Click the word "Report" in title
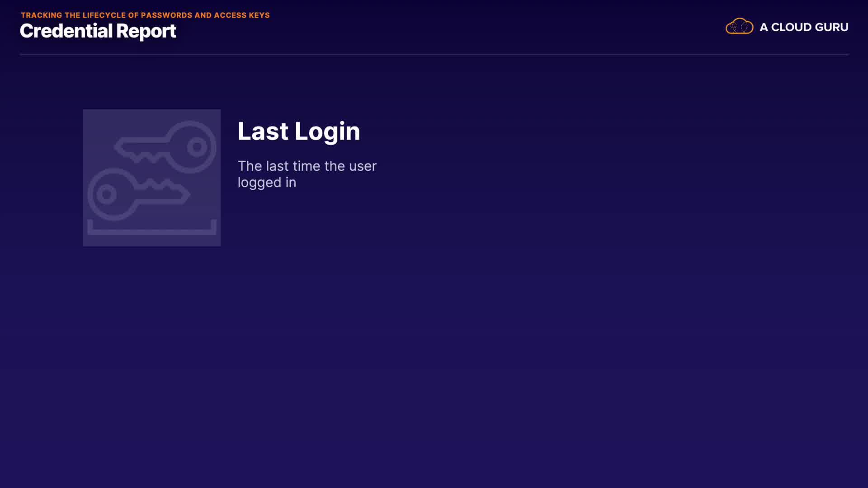868x488 pixels. click(146, 32)
